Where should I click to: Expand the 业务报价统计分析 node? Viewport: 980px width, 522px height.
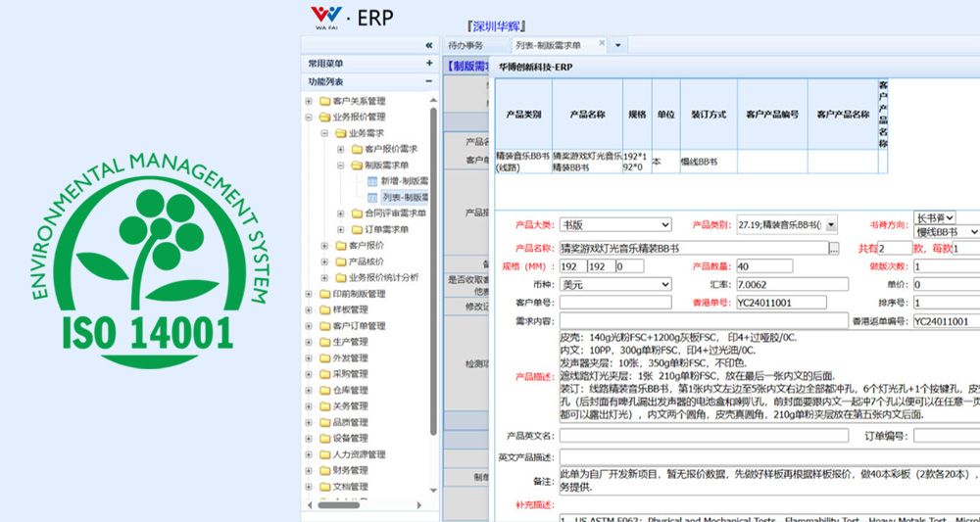point(324,278)
